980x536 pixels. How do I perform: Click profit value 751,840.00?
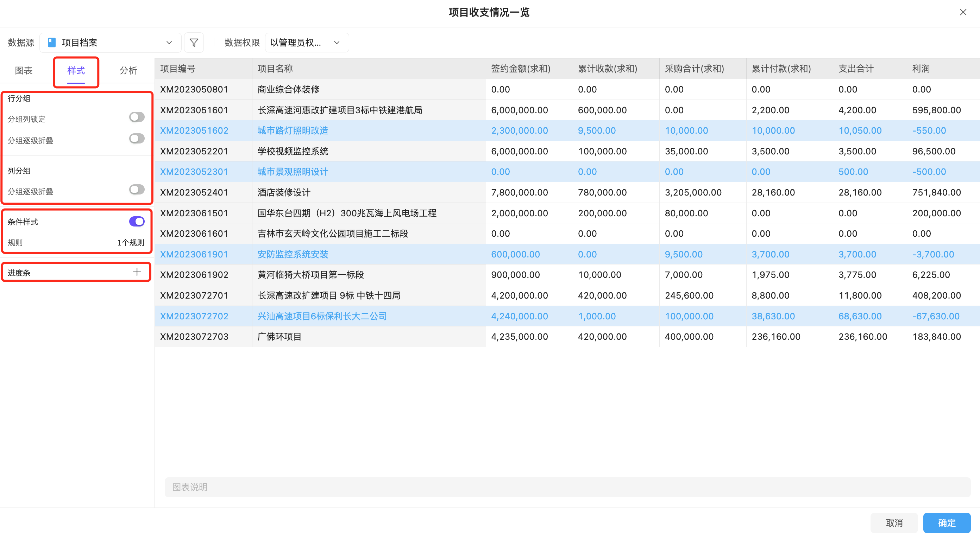[x=936, y=192]
